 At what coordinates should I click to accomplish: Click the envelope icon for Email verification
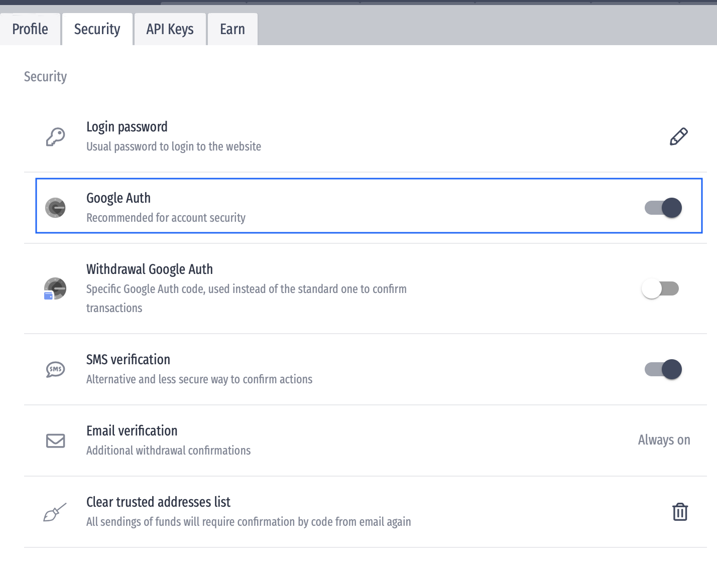click(55, 440)
